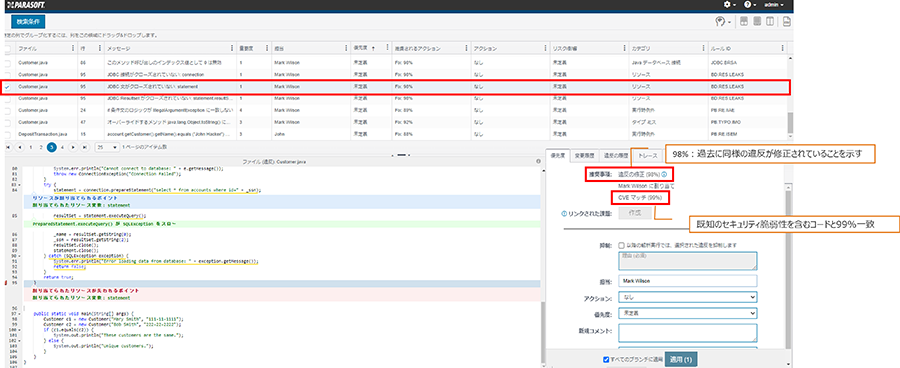Toggle the select-all header checkbox
The width and height of the screenshot is (900, 368).
[7, 49]
